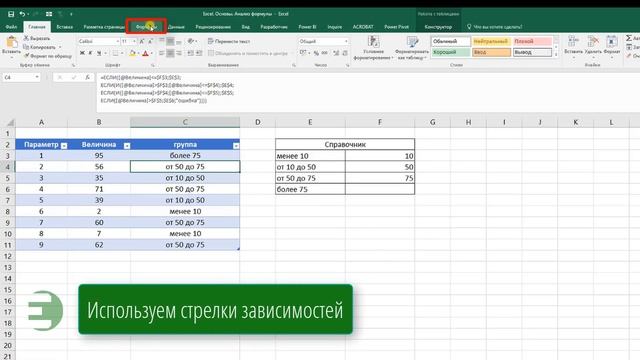Decrease the font size

coord(150,41)
